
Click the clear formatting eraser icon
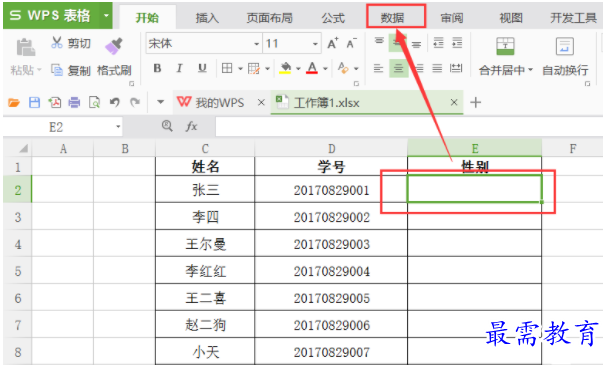pyautogui.click(x=343, y=68)
